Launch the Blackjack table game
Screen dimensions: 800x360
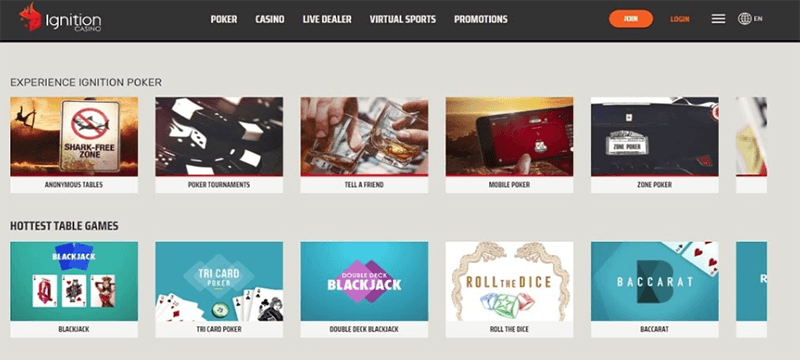(x=74, y=290)
